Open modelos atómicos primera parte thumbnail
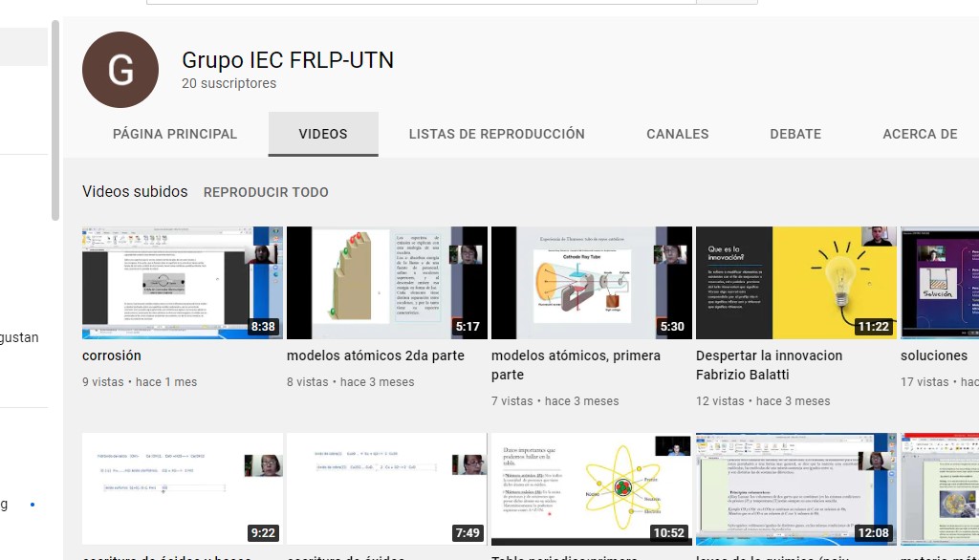Screen dimensions: 979x560 pos(591,283)
